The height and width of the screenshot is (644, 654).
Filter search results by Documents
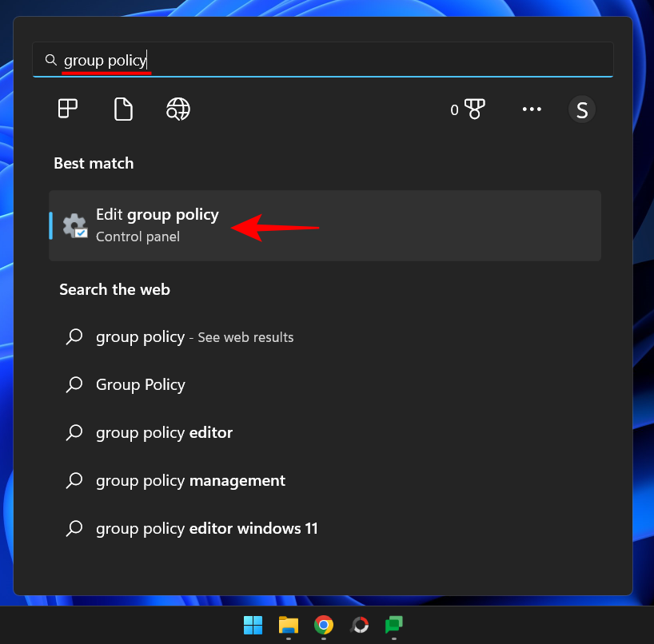click(123, 109)
